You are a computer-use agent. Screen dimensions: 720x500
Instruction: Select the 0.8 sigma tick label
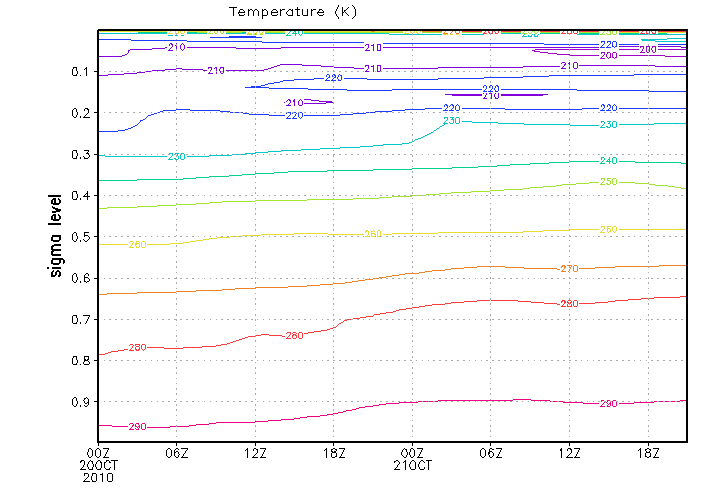click(81, 361)
